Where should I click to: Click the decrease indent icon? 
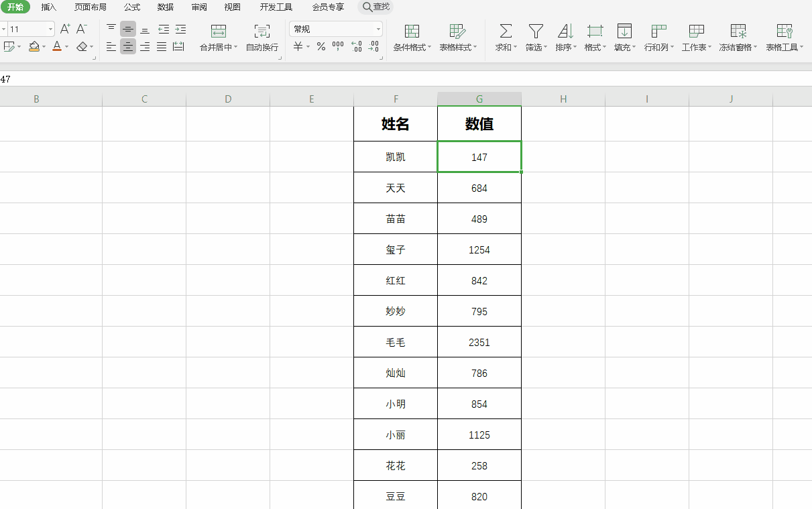164,29
